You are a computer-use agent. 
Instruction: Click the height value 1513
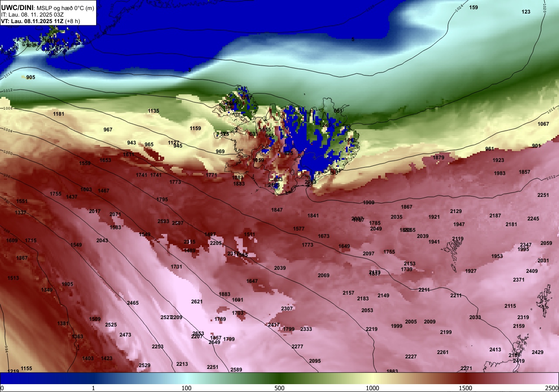click(x=13, y=278)
